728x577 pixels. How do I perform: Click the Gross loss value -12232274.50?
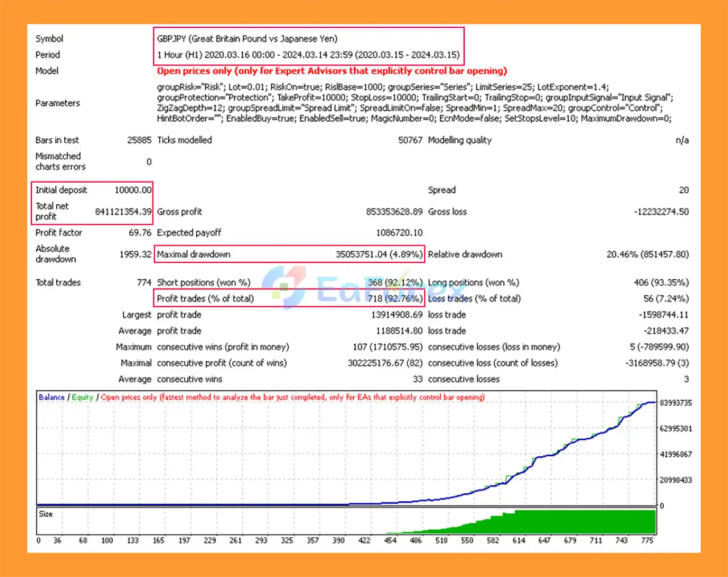coord(661,212)
